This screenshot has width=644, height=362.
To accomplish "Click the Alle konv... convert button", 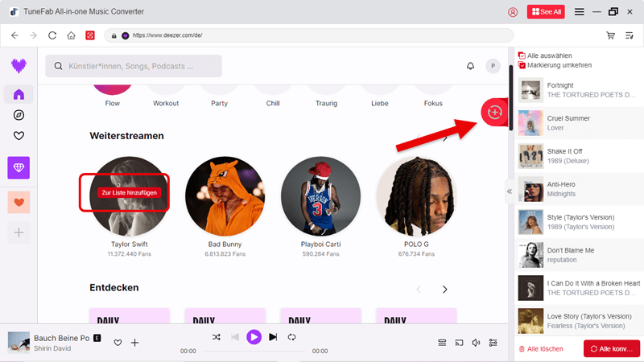I will [x=612, y=349].
